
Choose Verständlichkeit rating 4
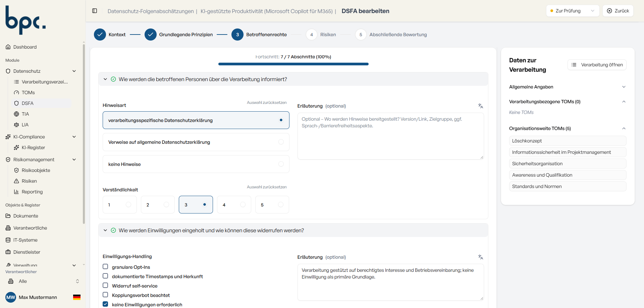click(234, 204)
